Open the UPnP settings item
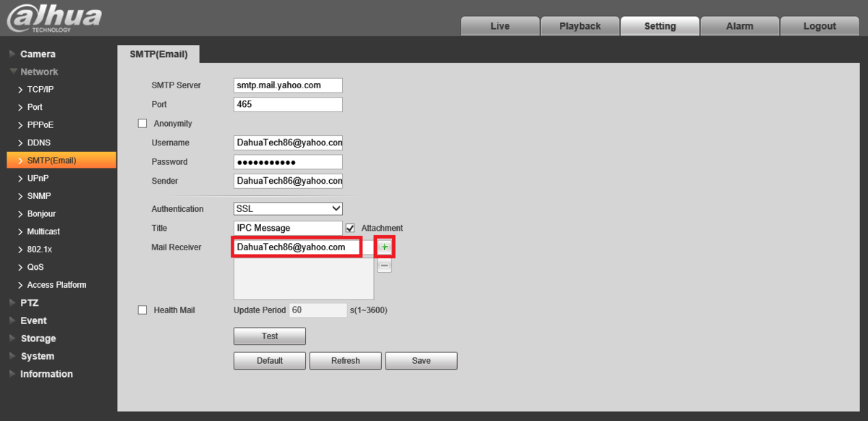This screenshot has width=868, height=421. 38,178
